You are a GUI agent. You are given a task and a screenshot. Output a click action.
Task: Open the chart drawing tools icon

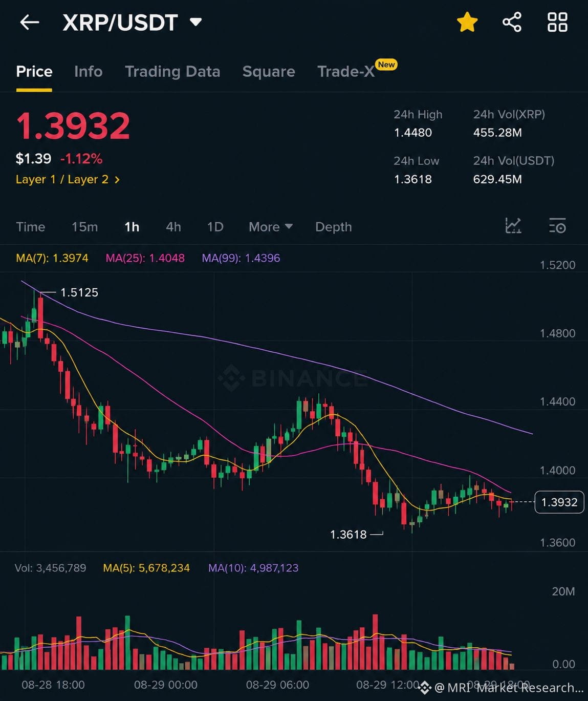(513, 226)
